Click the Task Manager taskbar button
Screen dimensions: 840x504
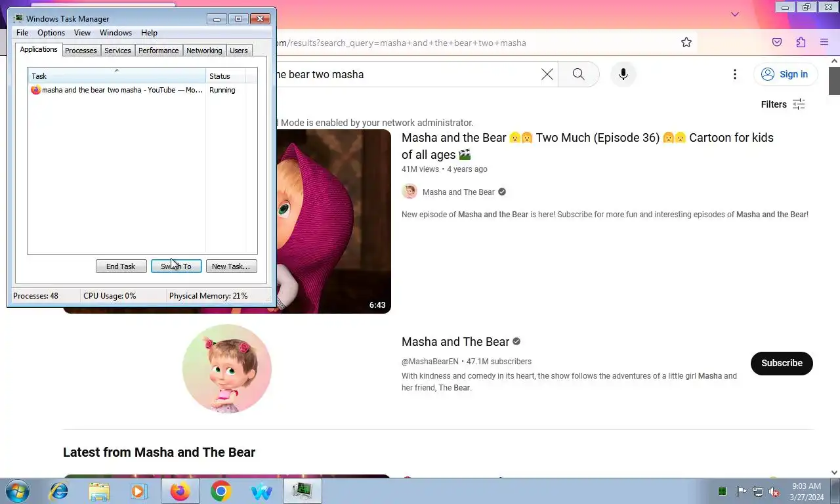(x=302, y=491)
